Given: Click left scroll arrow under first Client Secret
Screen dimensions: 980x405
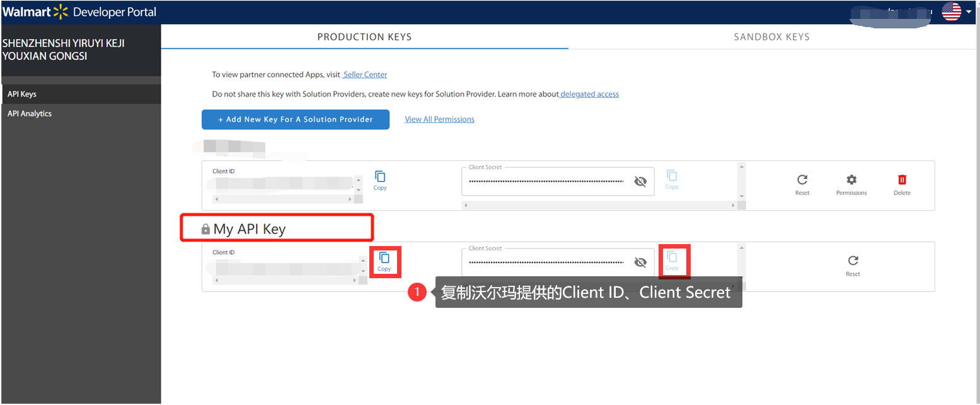Looking at the screenshot, I should (466, 206).
